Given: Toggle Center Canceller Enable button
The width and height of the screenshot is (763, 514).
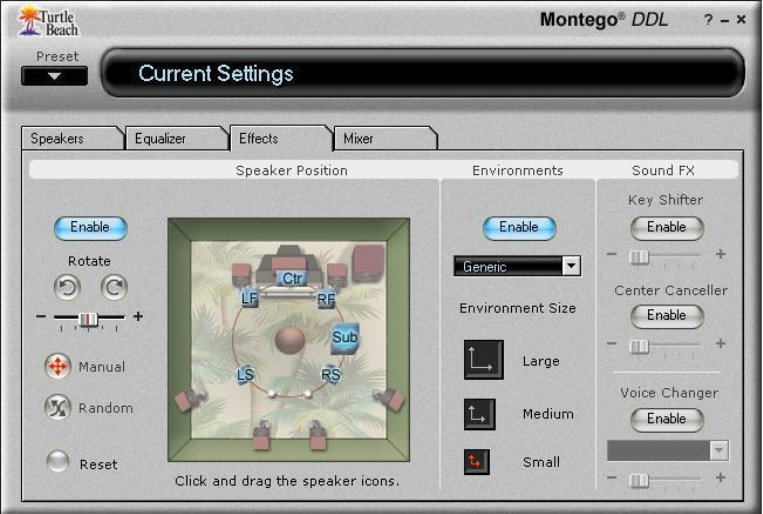Looking at the screenshot, I should pos(667,316).
